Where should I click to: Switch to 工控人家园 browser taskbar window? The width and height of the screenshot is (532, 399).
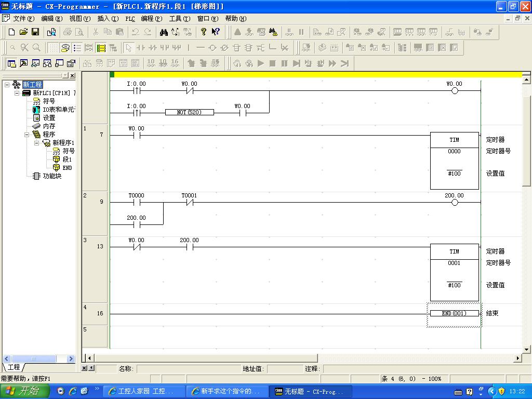(144, 391)
